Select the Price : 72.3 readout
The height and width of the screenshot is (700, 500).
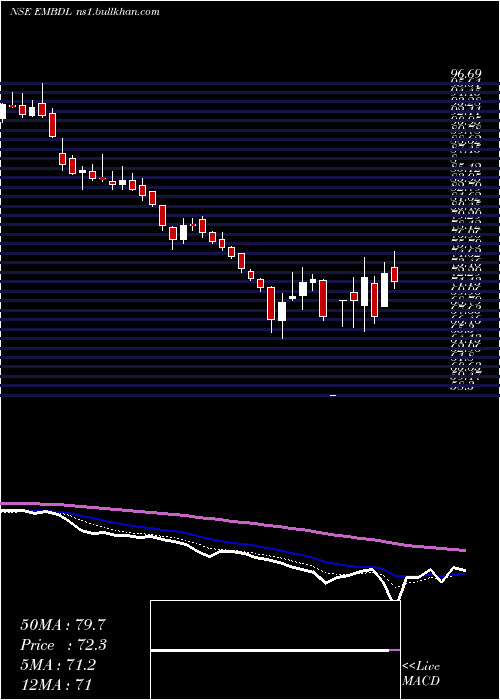click(64, 645)
